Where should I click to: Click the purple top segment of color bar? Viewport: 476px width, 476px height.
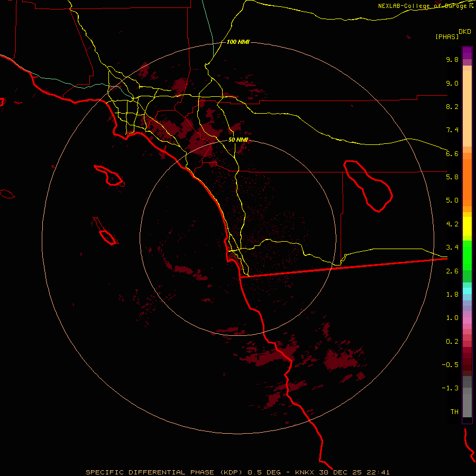click(467, 53)
